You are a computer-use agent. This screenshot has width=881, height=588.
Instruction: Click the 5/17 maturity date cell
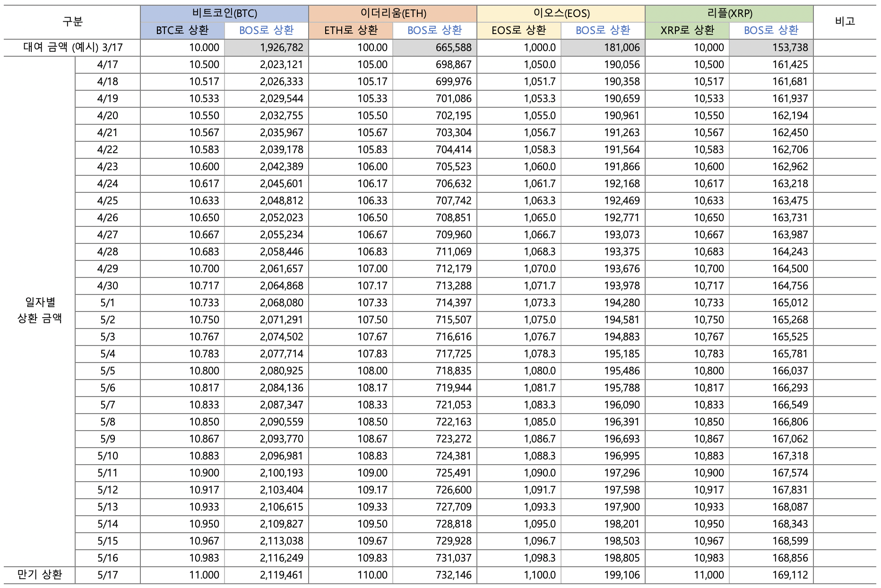[x=108, y=575]
